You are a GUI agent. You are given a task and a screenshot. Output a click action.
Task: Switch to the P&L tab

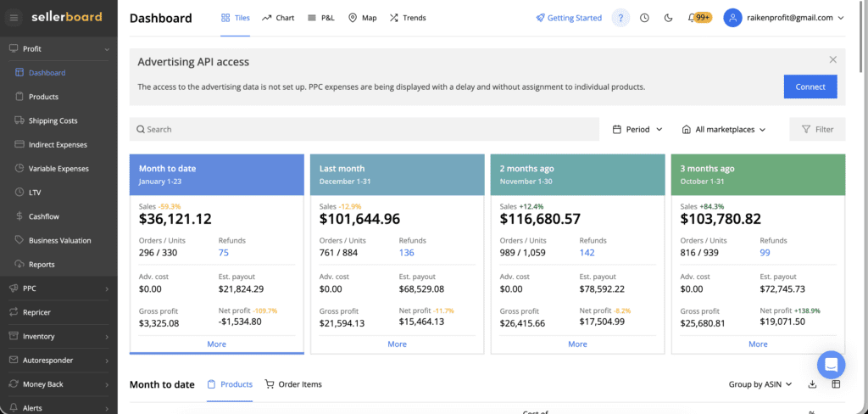322,18
